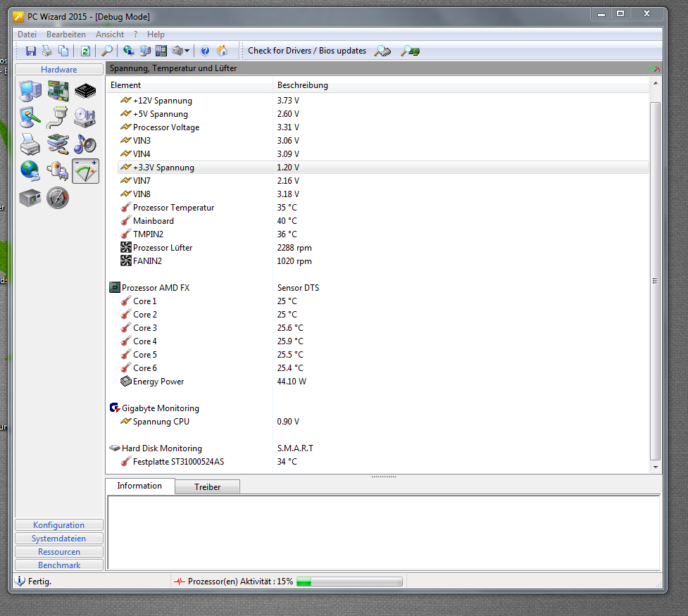The image size is (688, 616).
Task: Click the computer tower toolbar icon
Action: 145,51
